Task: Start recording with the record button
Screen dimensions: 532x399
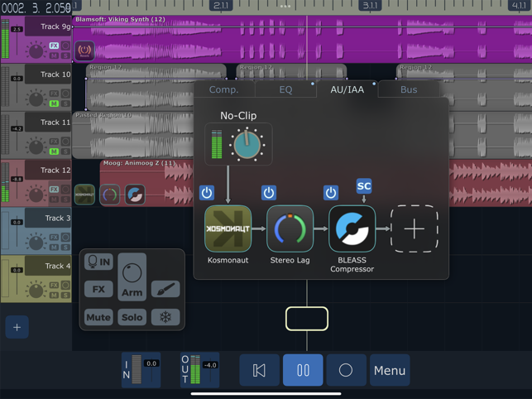Action: click(347, 370)
